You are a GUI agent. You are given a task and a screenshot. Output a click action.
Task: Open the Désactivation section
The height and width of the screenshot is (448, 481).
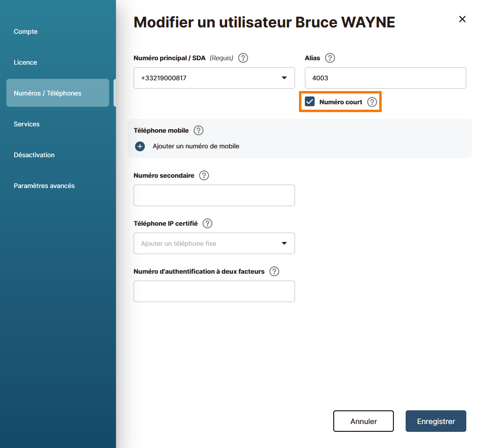[x=34, y=155]
